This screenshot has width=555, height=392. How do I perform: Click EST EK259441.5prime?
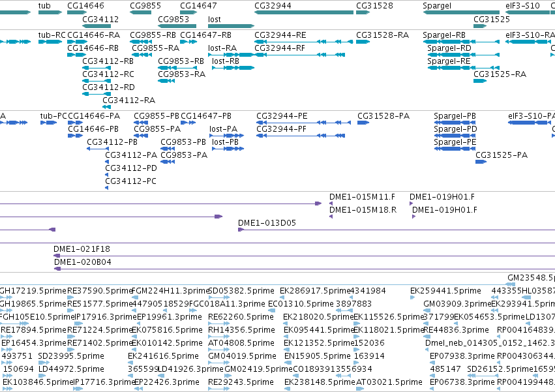click(445, 291)
